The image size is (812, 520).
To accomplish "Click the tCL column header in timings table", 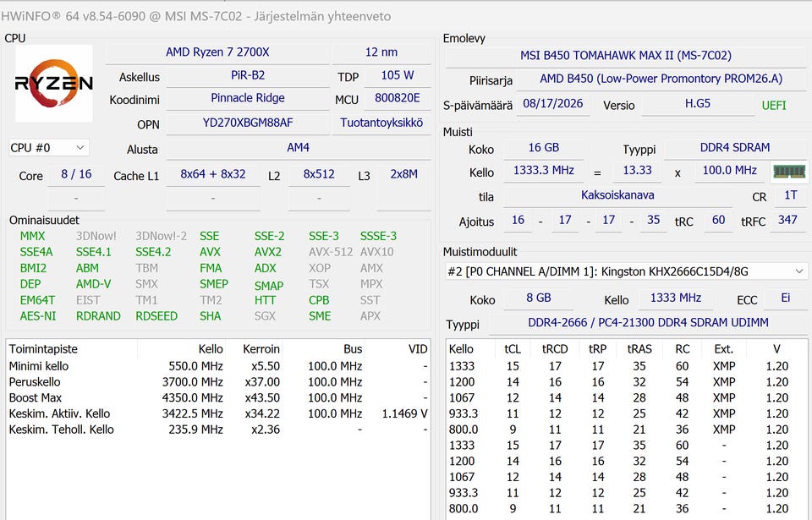I will coord(513,349).
